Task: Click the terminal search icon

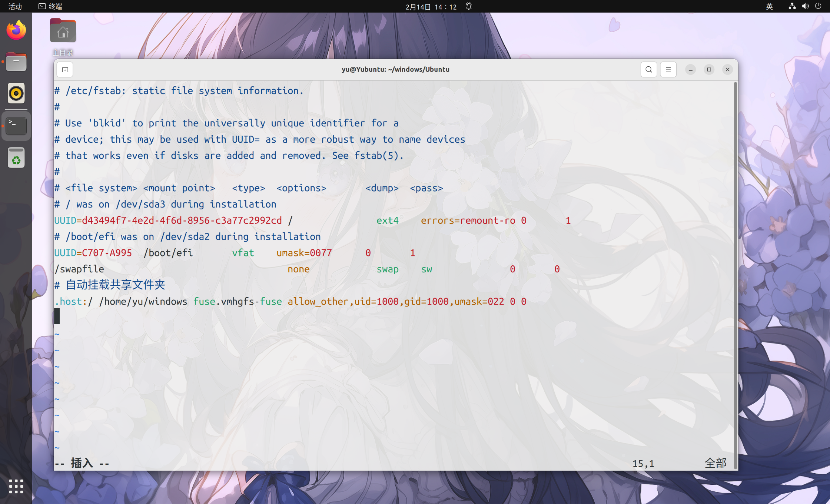Action: (648, 70)
